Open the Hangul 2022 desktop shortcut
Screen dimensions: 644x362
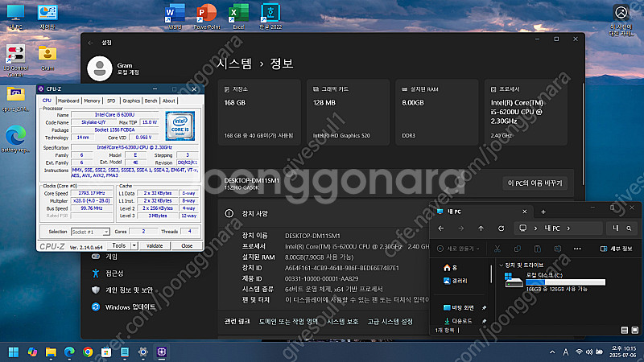pos(270,16)
